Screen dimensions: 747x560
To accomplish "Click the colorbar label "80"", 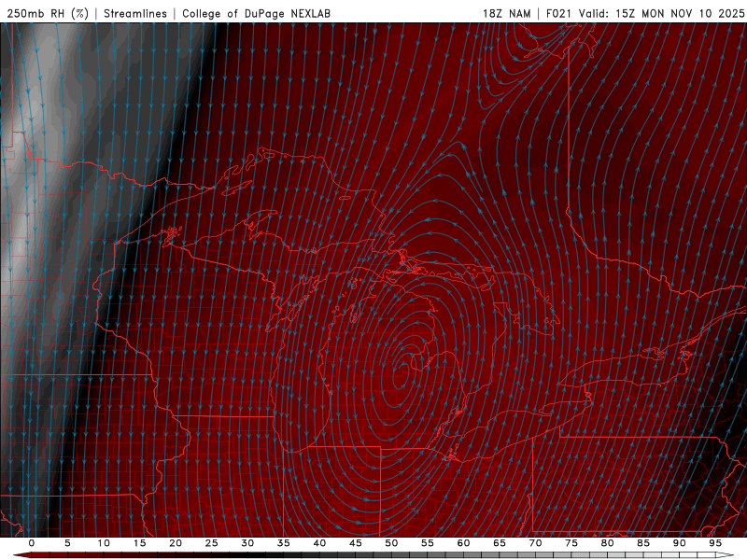I will (x=608, y=543).
